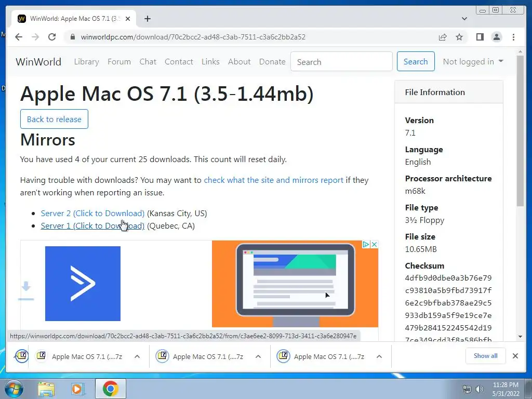This screenshot has height=399, width=532.
Task: Open the Contact page
Action: [179, 62]
